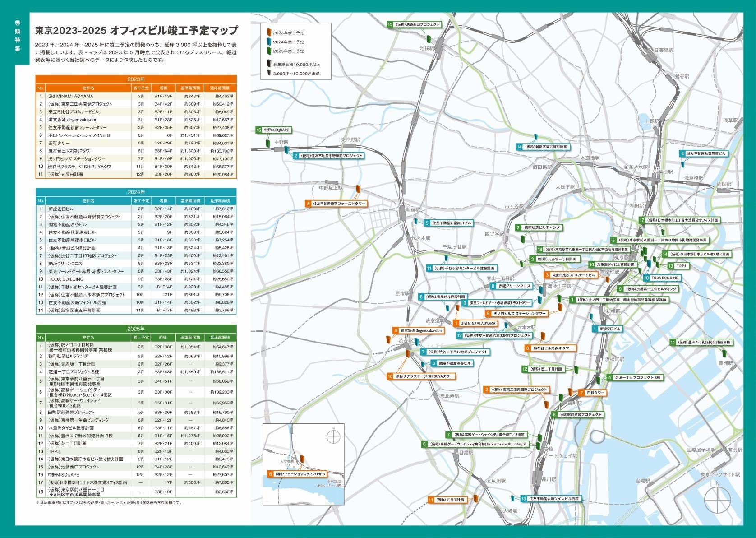Click the (仮称)池袋西口プロジェクト map label
Image resolution: width=756 pixels, height=538 pixels.
coord(414,24)
